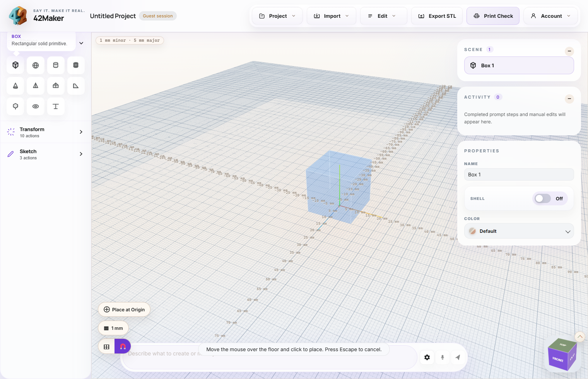Select the Sphere primitive shape tool
This screenshot has width=588, height=379.
pos(36,65)
